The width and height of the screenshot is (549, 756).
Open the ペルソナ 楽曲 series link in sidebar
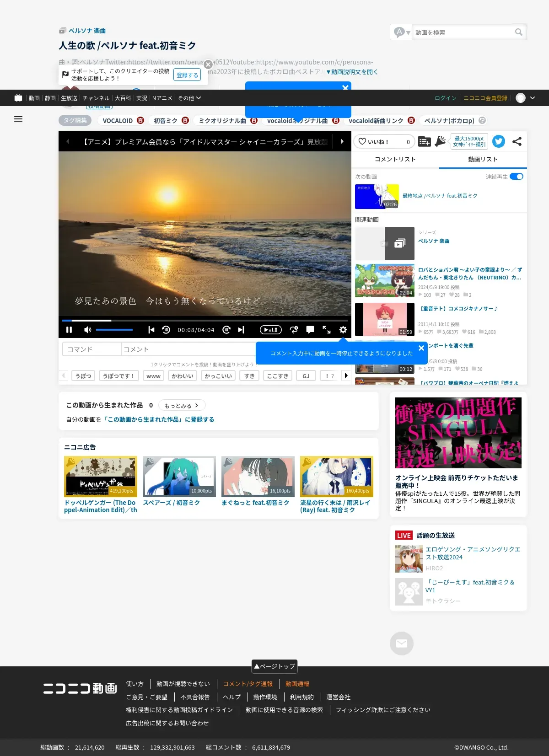click(x=434, y=241)
